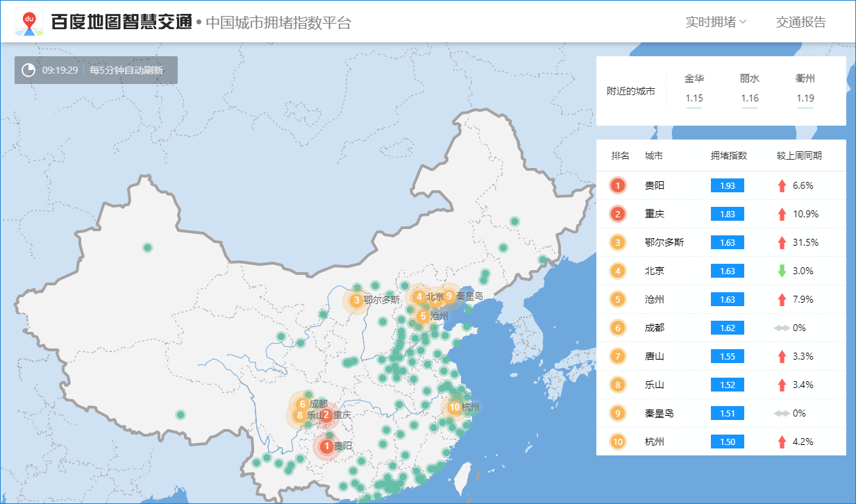Open 成都 city name in ranking
This screenshot has height=504, width=856.
click(x=655, y=328)
